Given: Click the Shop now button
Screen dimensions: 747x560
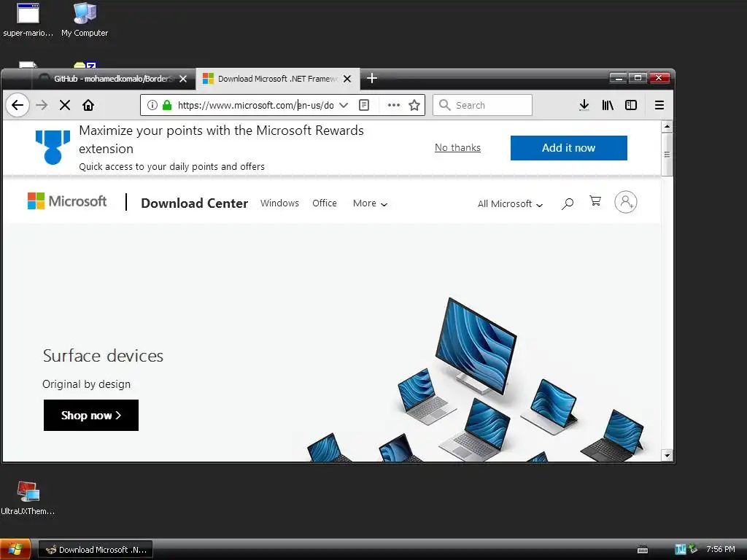Looking at the screenshot, I should 91,415.
